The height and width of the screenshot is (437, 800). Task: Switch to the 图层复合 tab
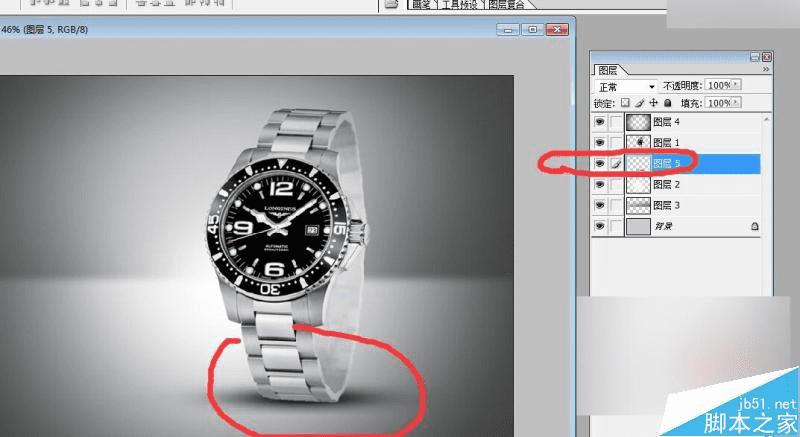tap(506, 4)
